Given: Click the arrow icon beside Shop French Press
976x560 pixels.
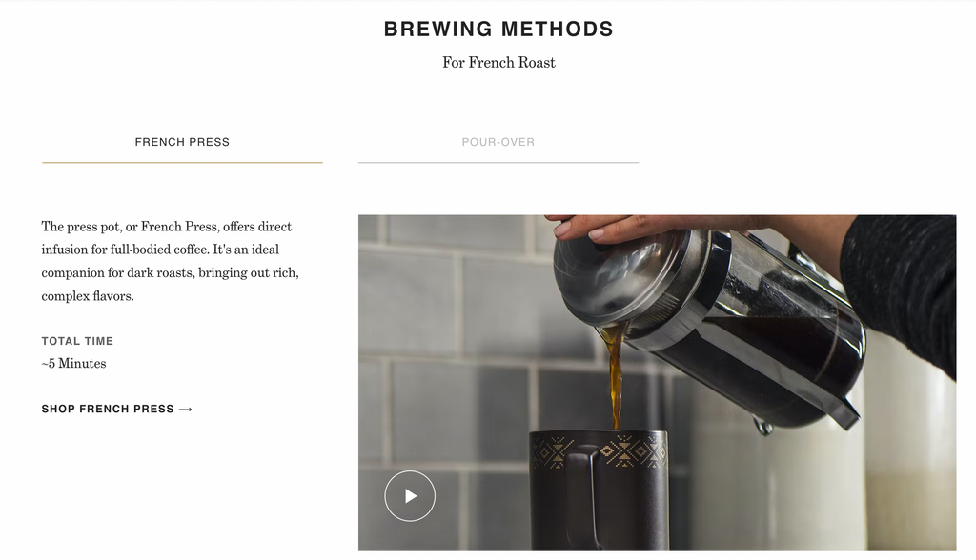Looking at the screenshot, I should coord(186,409).
